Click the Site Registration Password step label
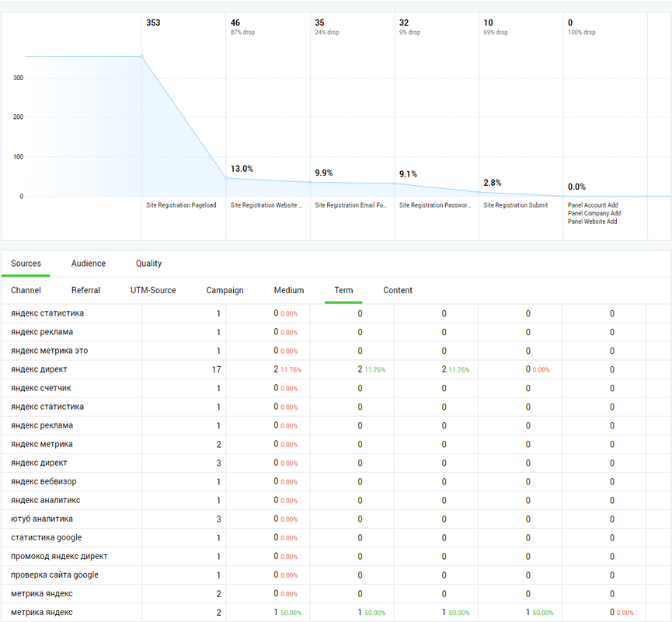Image resolution: width=672 pixels, height=622 pixels. coord(435,205)
